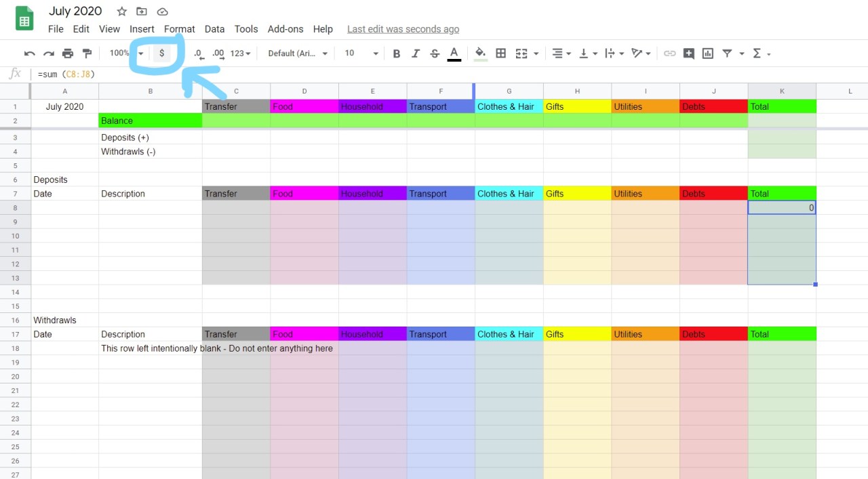Toggle strikethrough formatting
Image resolution: width=868 pixels, height=479 pixels.
click(x=434, y=53)
